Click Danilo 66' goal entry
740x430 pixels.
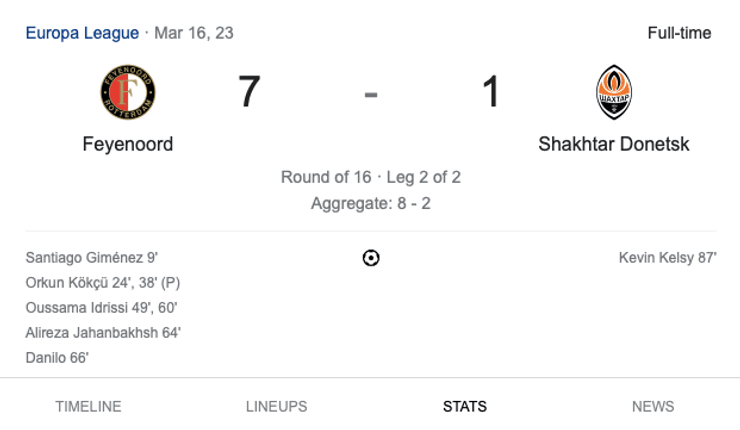coord(57,358)
